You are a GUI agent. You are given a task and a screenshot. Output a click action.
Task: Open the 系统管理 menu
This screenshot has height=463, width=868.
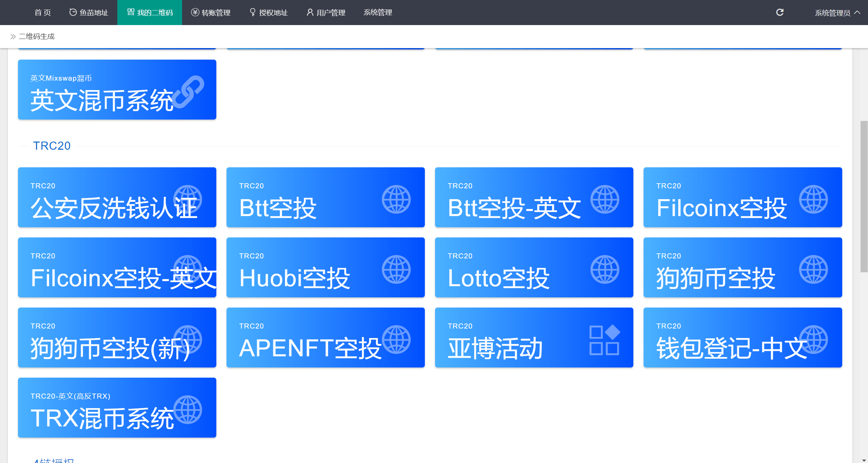point(378,13)
